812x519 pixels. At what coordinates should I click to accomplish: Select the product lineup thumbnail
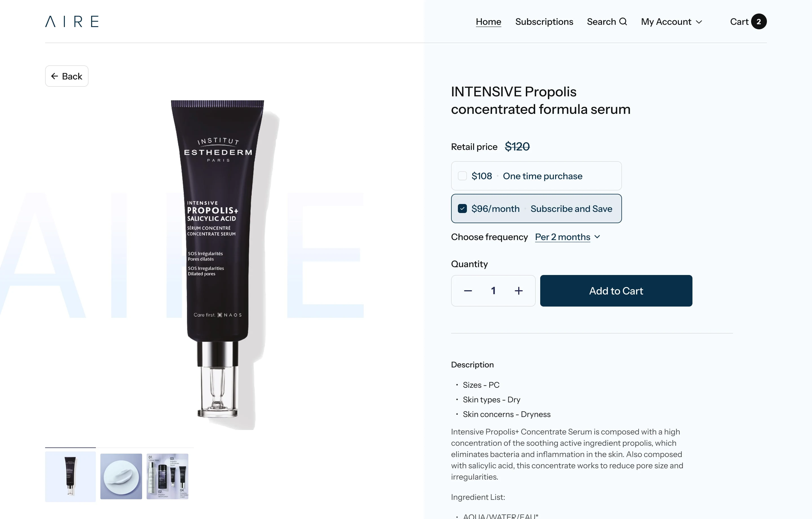pyautogui.click(x=167, y=476)
